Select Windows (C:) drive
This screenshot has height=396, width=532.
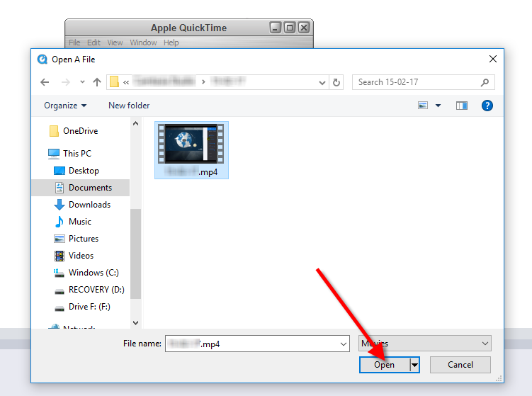tap(93, 273)
